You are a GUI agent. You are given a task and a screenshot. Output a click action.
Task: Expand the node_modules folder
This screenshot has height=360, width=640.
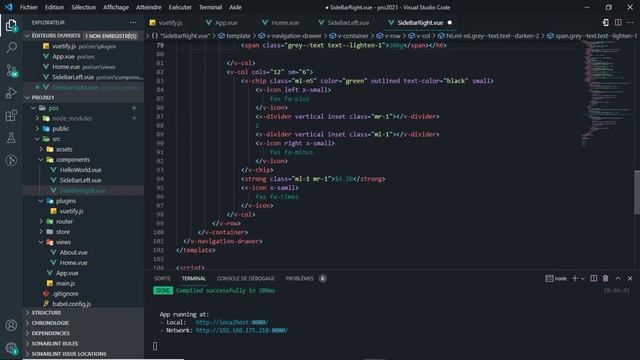84,118
